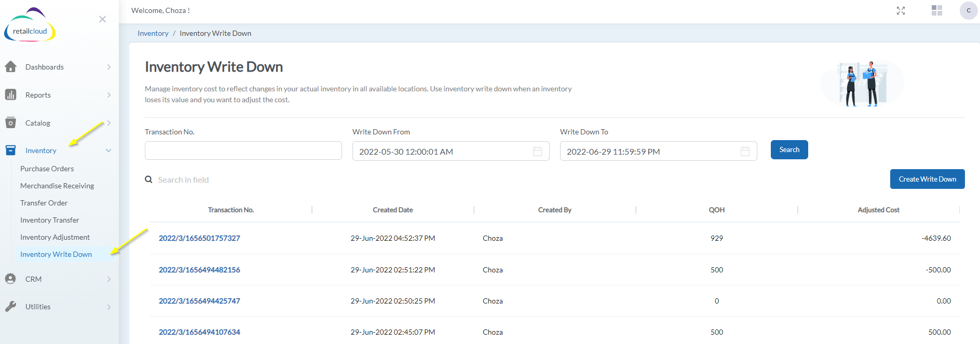
Task: Open Inventory Transfer submenu item
Action: [49, 220]
